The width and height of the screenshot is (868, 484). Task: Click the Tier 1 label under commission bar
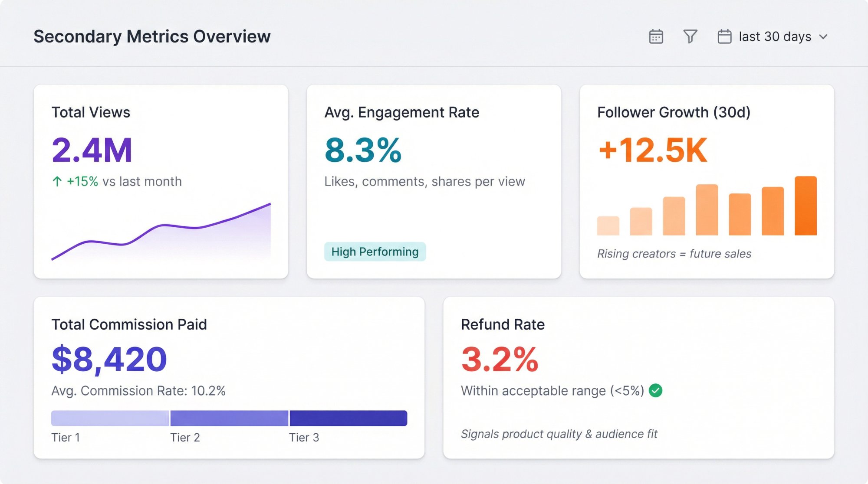pyautogui.click(x=66, y=437)
